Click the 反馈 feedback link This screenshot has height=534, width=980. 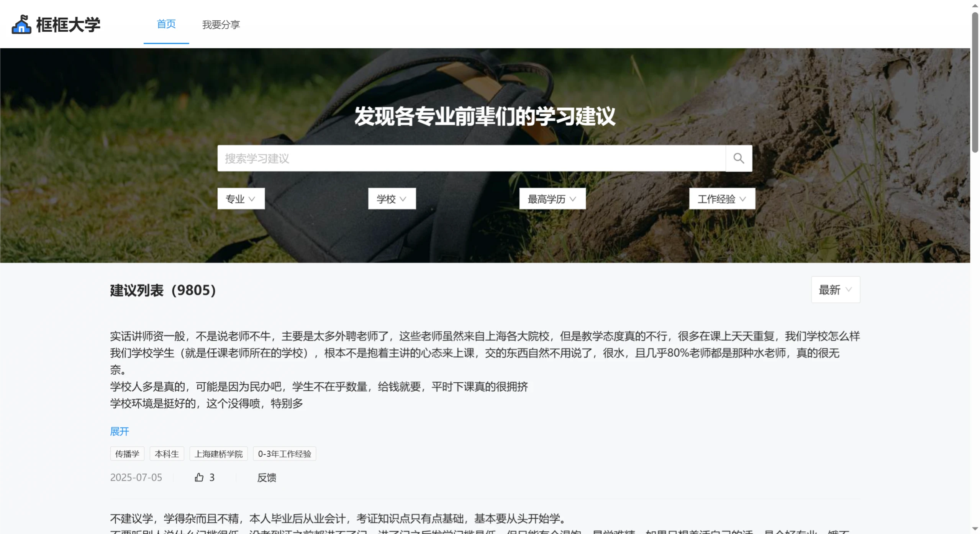[267, 477]
